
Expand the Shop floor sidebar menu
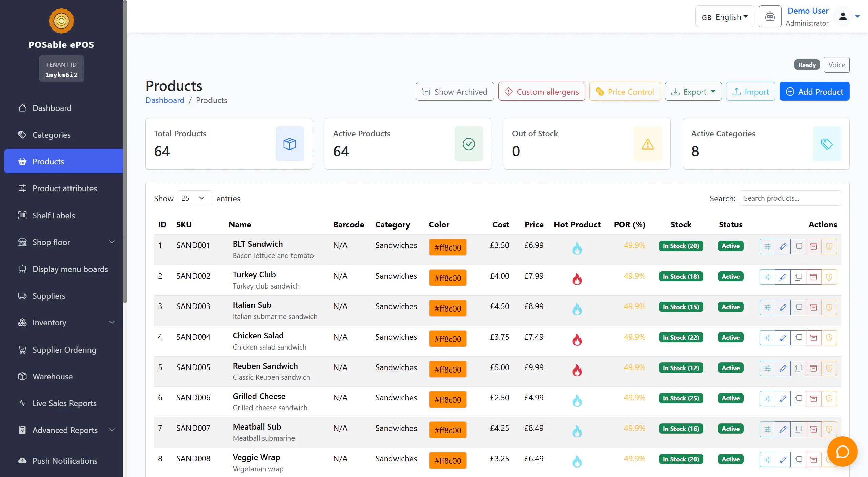[x=63, y=242]
